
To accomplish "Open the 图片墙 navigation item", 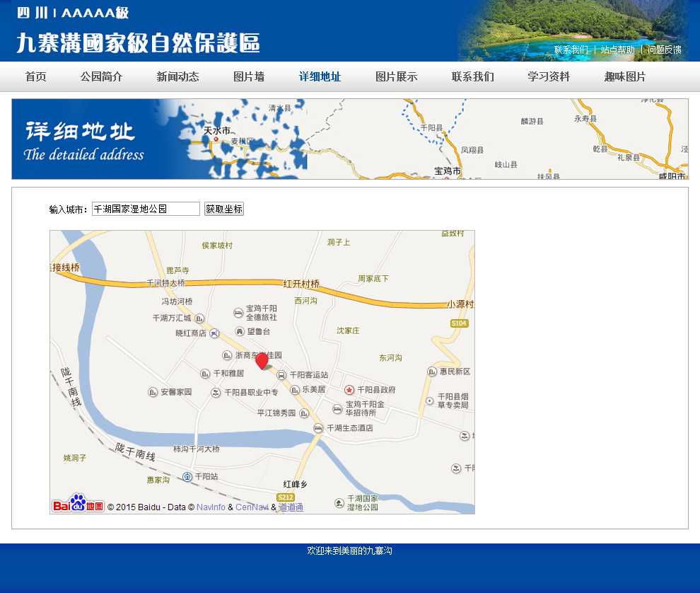I will [x=249, y=77].
